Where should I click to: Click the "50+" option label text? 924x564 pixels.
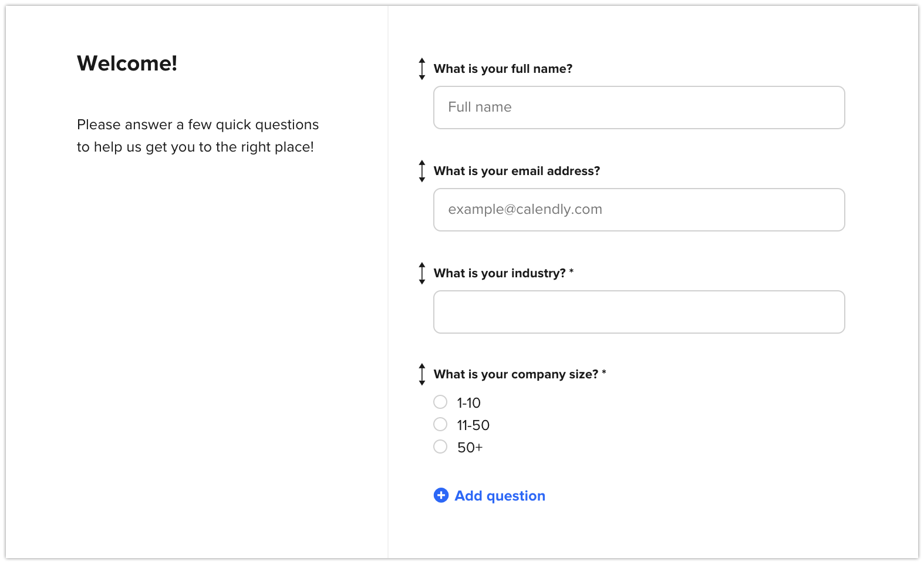470,448
